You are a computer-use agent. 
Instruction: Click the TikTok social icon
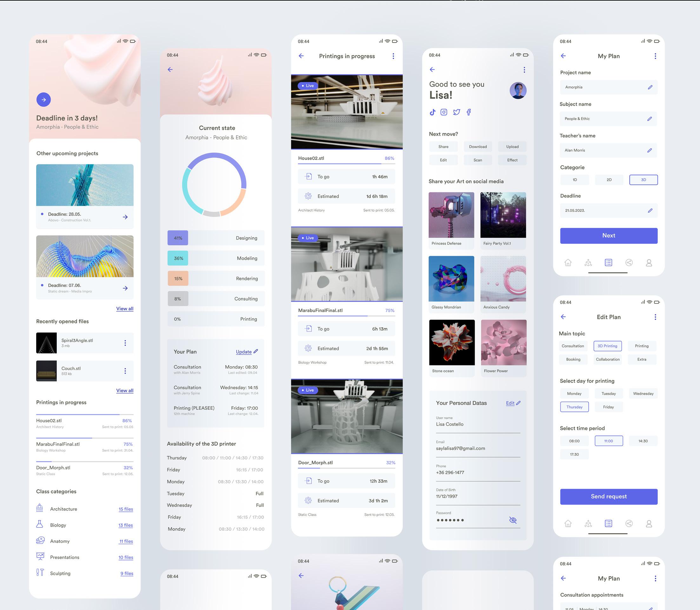tap(433, 112)
